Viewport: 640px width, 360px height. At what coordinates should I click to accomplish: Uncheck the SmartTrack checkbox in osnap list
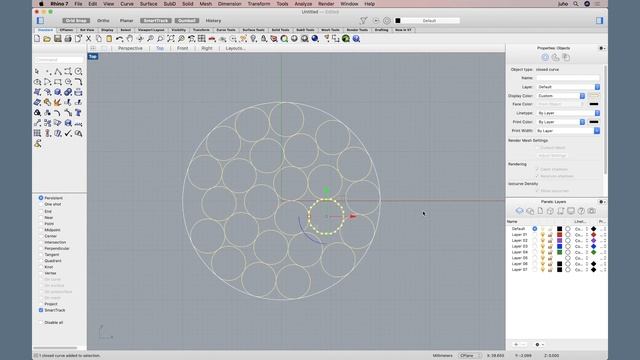(41, 310)
